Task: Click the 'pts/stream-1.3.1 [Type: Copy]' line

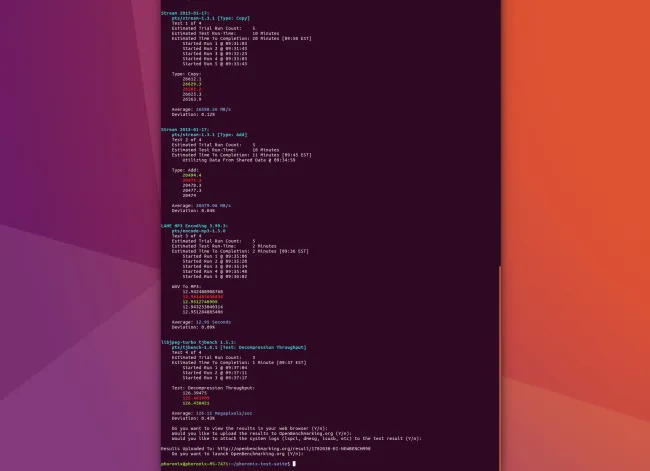Action: click(211, 18)
